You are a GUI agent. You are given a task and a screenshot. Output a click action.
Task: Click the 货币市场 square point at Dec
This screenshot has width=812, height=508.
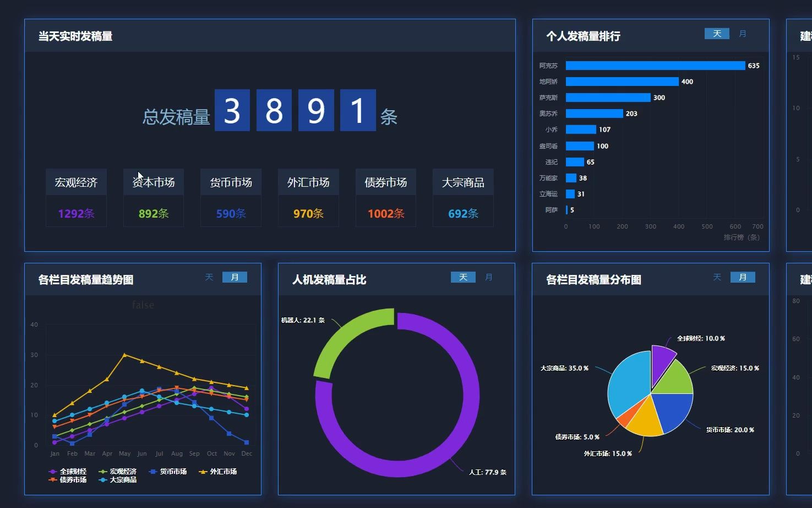point(247,442)
